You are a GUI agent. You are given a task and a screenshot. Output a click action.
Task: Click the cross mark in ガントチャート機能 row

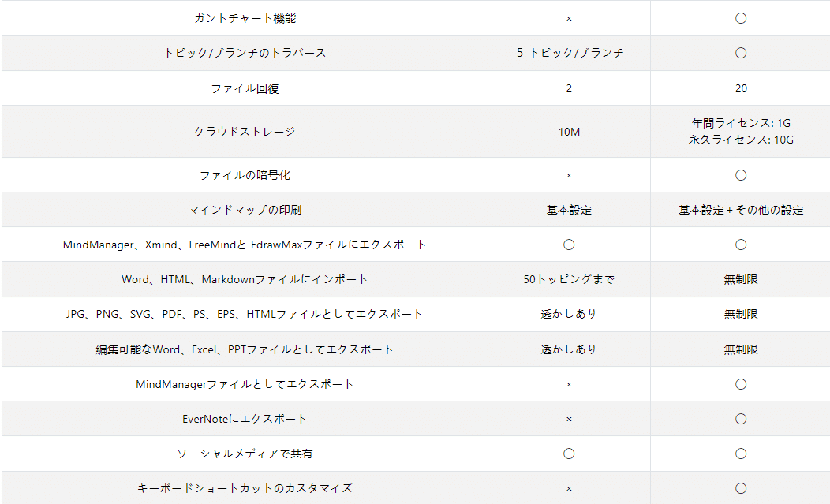coord(569,18)
